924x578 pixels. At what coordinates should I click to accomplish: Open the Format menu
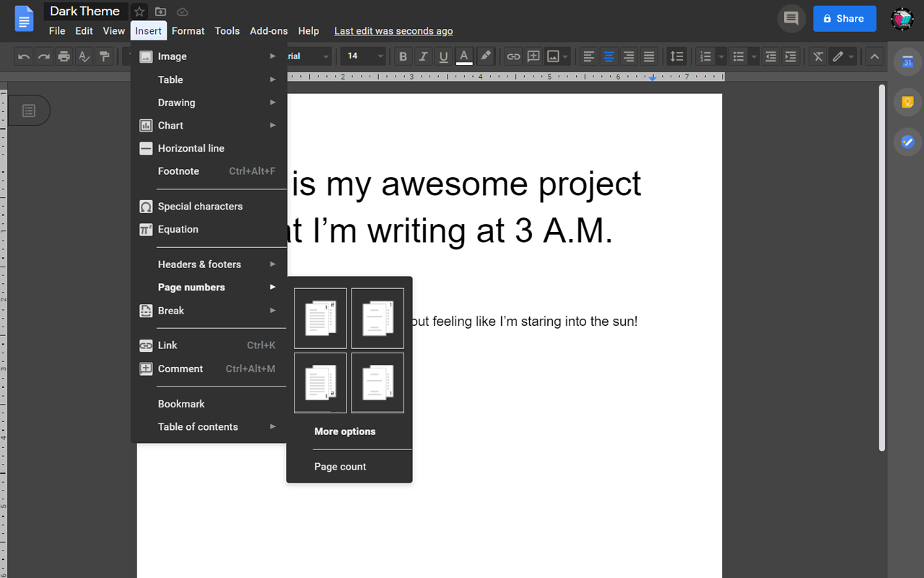[188, 30]
